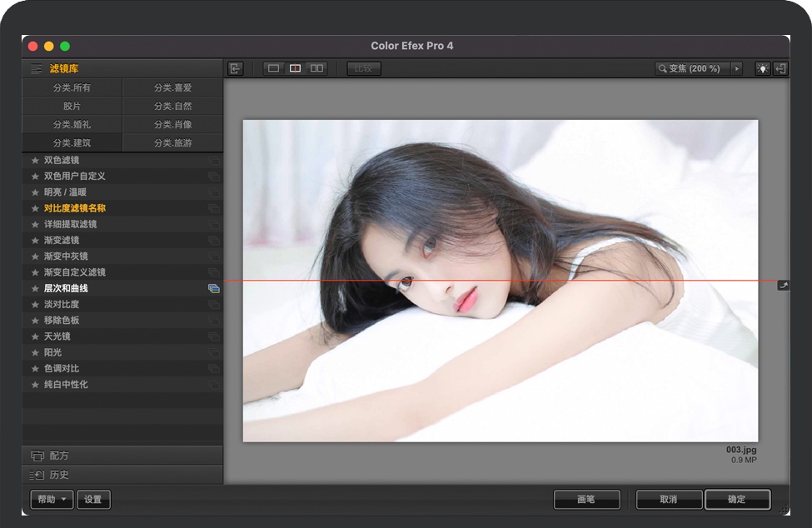This screenshot has width=812, height=528.
Task: Toggle favorite star for 双色滤镜
Action: (x=35, y=160)
